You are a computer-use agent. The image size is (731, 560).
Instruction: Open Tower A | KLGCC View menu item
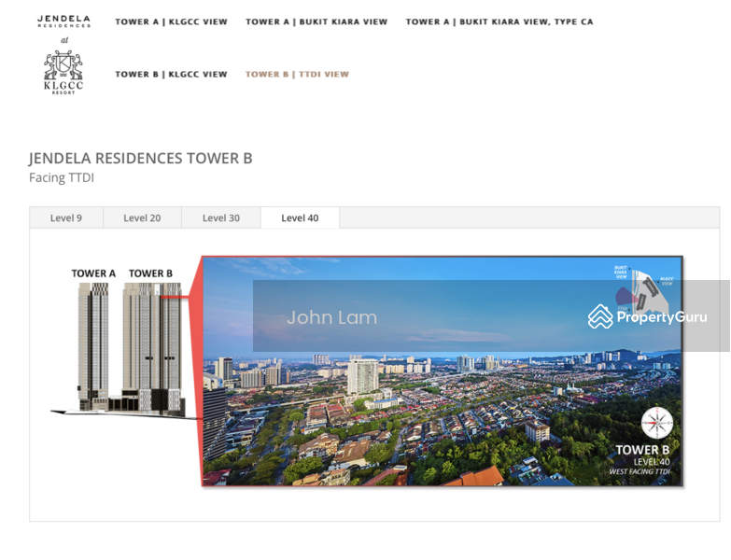click(x=171, y=21)
